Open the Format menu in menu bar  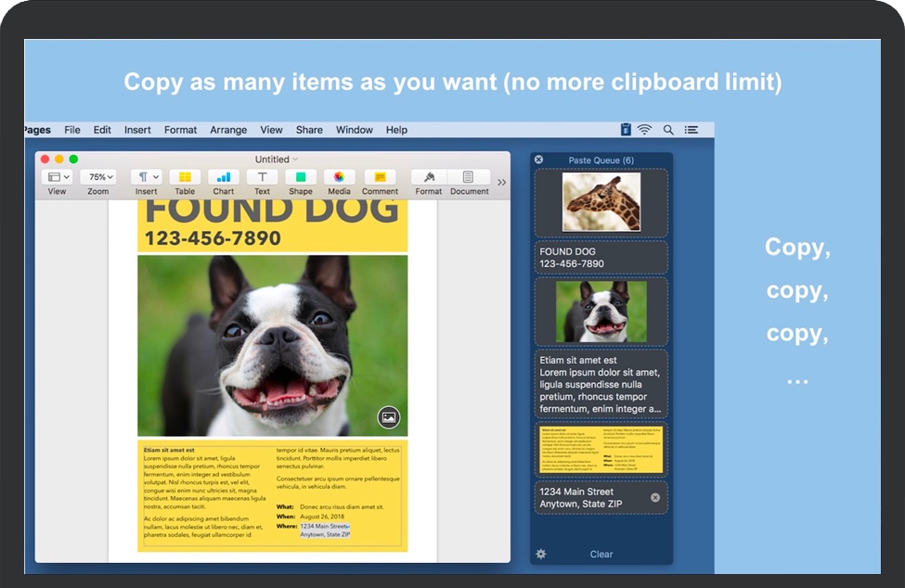coord(180,131)
